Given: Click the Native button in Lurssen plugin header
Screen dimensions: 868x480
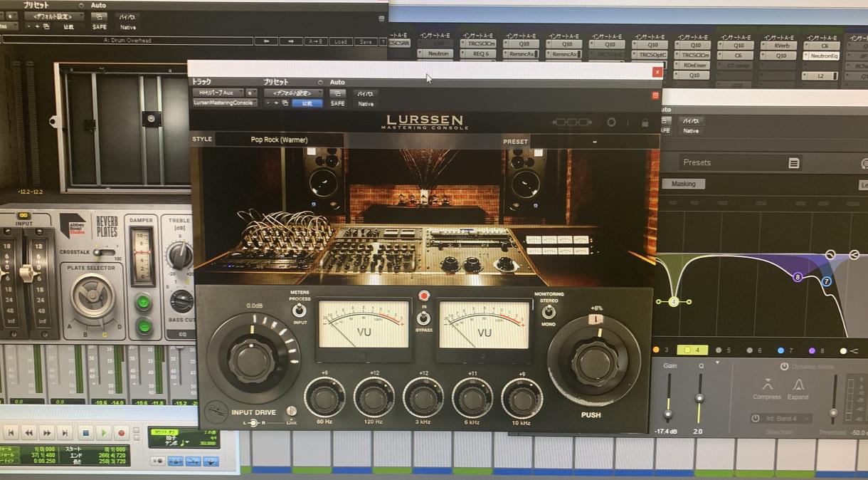Looking at the screenshot, I should (x=366, y=104).
